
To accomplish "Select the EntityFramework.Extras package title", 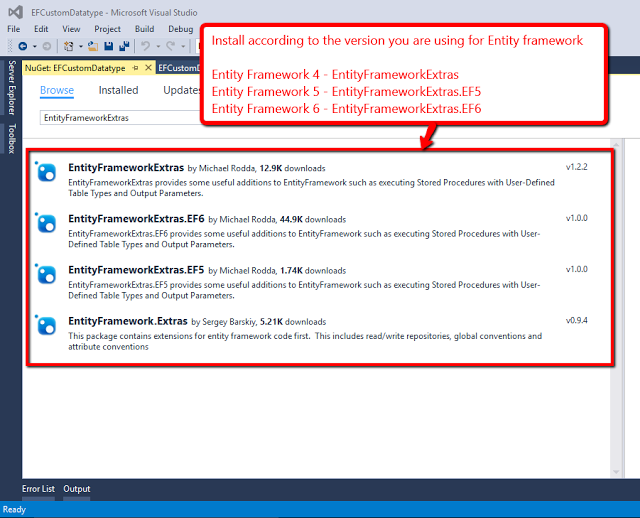I will click(128, 321).
